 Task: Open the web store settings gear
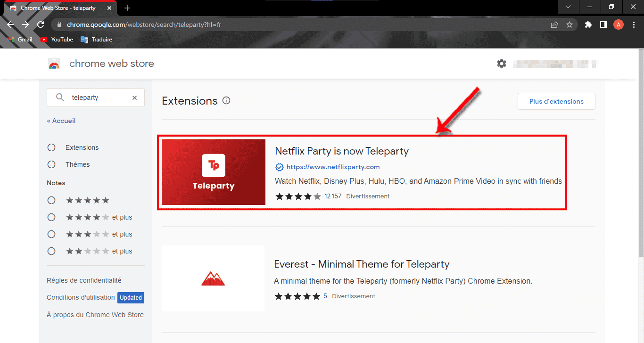pyautogui.click(x=502, y=63)
